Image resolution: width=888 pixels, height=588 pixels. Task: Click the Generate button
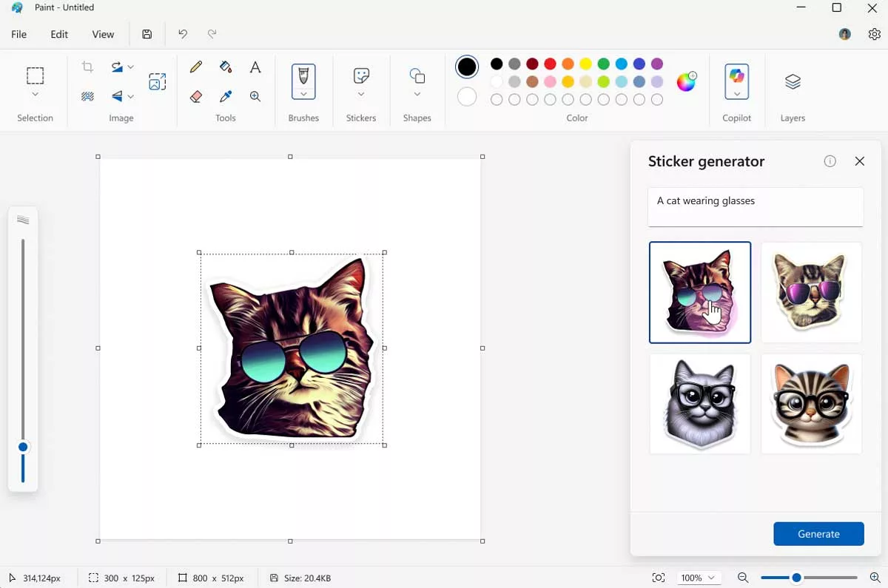[818, 534]
